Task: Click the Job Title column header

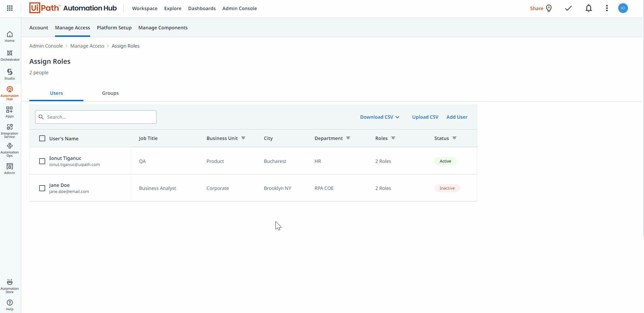Action: point(148,138)
